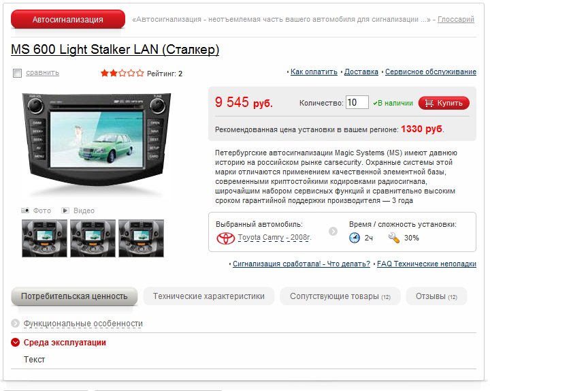The image size is (588, 391).
Task: Expand Функциональные особенности section
Action: [83, 324]
